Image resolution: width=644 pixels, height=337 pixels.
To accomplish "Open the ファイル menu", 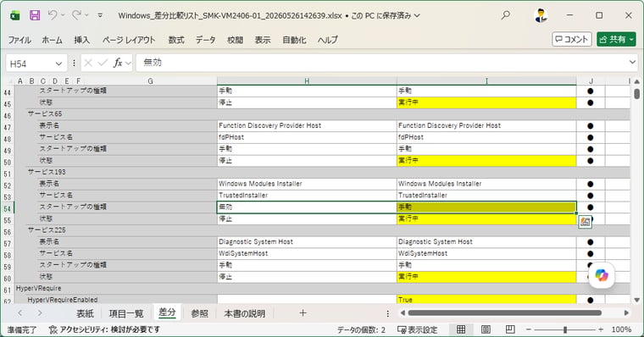I will [19, 40].
